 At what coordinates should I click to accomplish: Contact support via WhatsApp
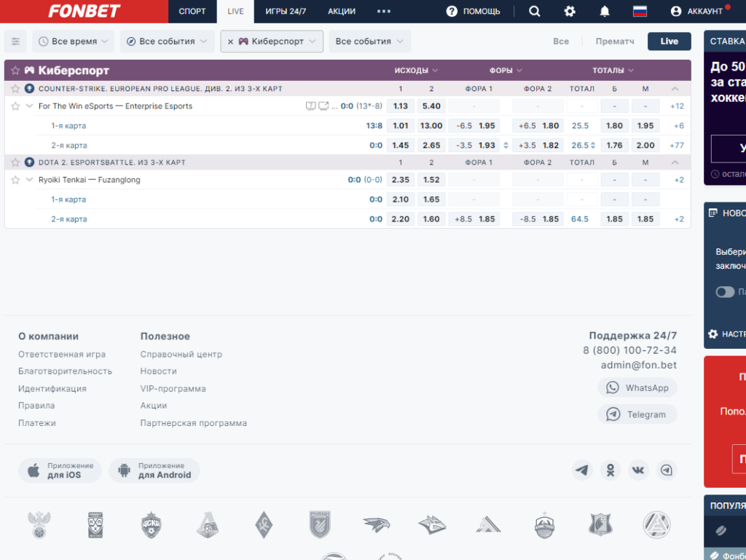[x=637, y=388]
